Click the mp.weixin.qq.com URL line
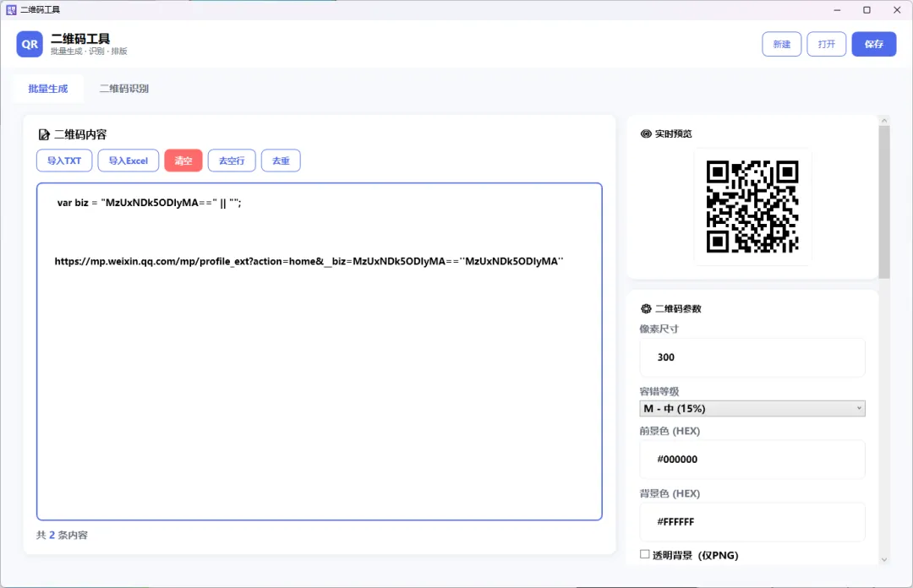Screen dimensions: 913x588 tap(309, 261)
